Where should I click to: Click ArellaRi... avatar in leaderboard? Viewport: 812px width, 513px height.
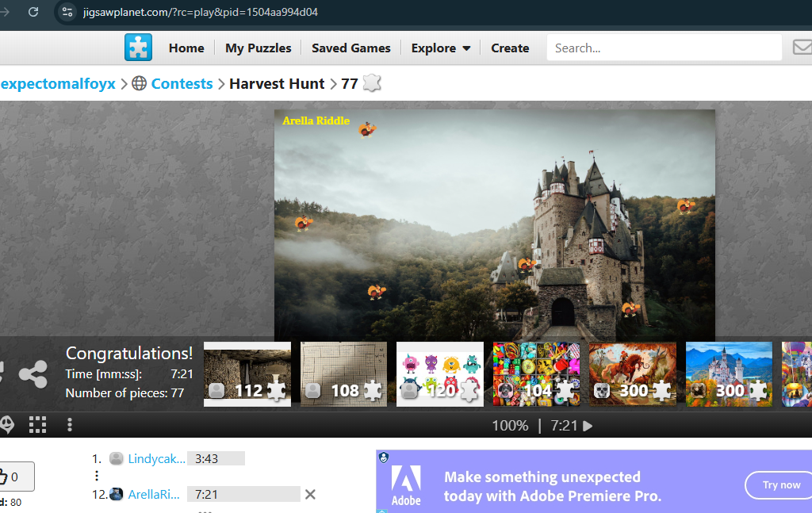coord(117,494)
